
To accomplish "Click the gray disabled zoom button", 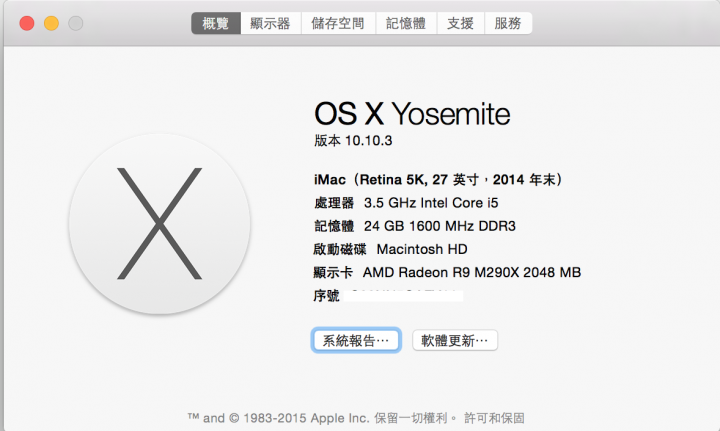I will pos(76,23).
